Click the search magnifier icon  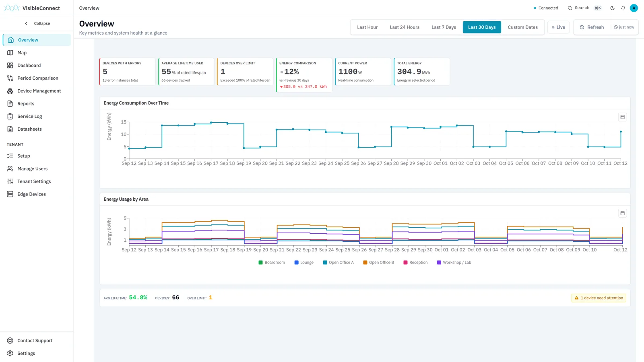[570, 8]
